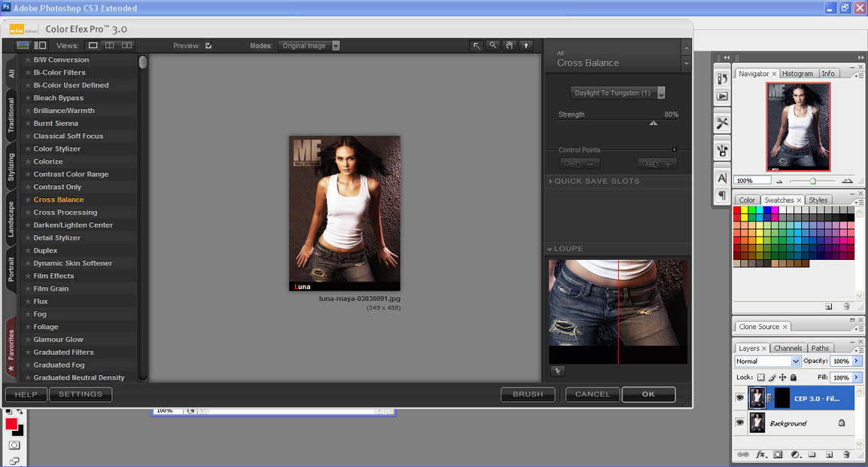Click the light bulb background color icon
The height and width of the screenshot is (467, 868).
click(x=526, y=45)
